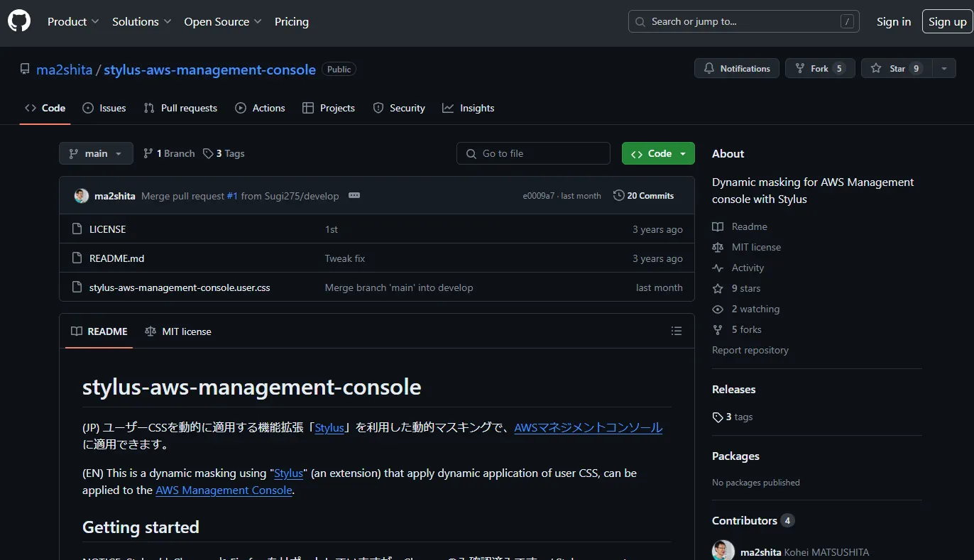974x560 pixels.
Task: Open pull request #1 link
Action: [x=232, y=196]
